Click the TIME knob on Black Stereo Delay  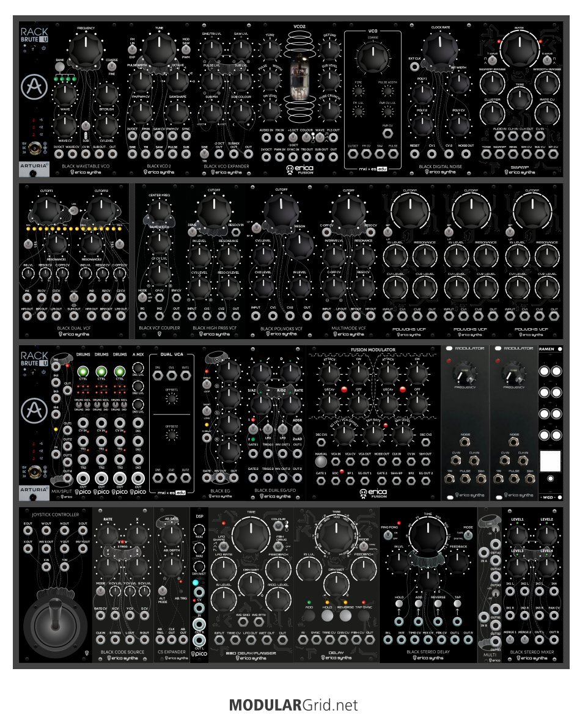click(428, 535)
